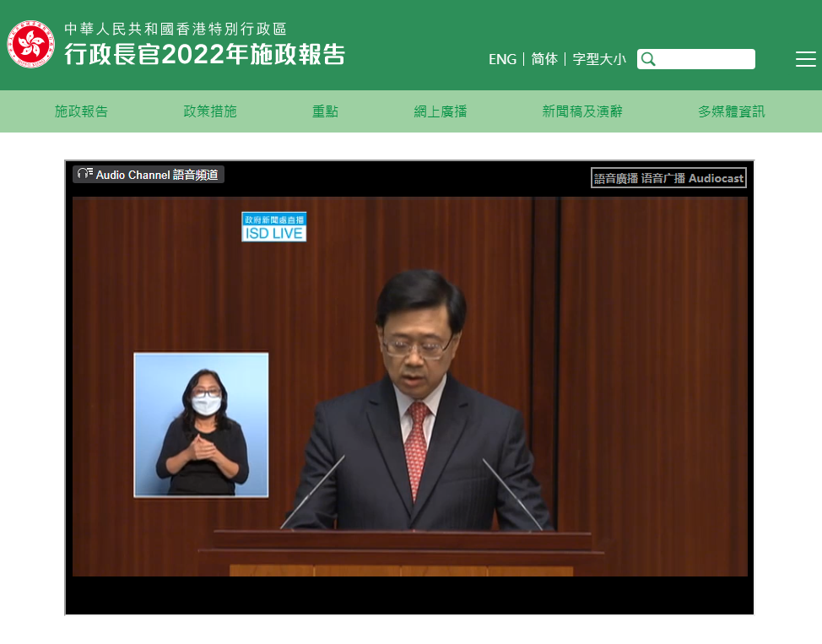Open 多媒體資訊 multimedia menu
This screenshot has height=644, width=822.
[731, 111]
